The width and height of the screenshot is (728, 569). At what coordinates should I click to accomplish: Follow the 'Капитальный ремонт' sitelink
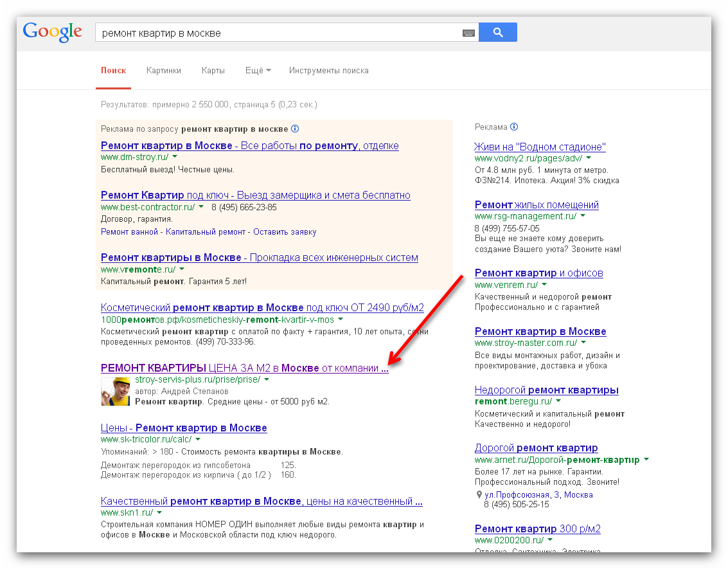click(x=206, y=232)
